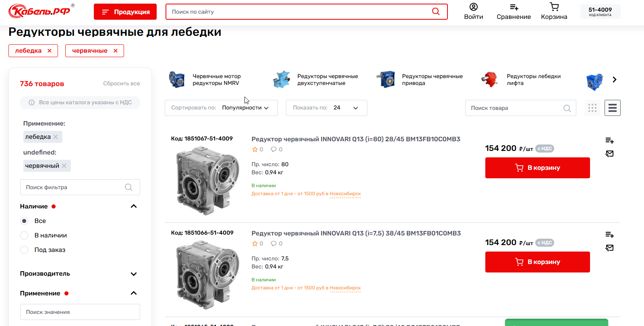This screenshot has width=644, height=326.
Task: Click envelope icon for i=80 reducer
Action: point(609,154)
